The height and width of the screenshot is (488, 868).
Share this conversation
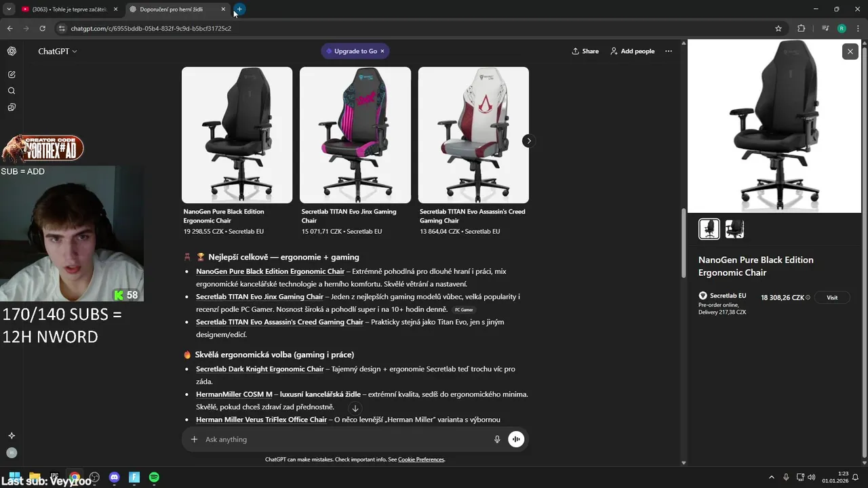coord(585,52)
